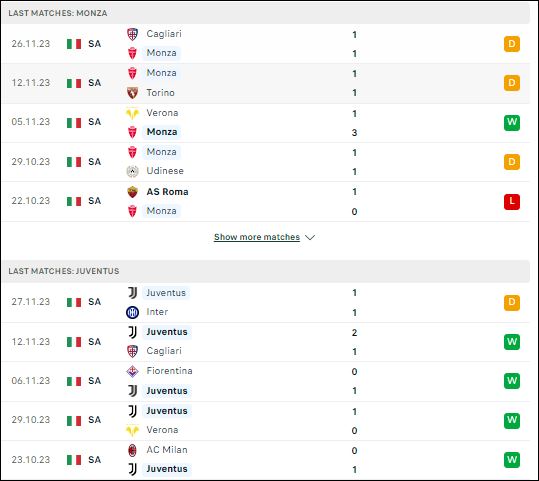Click the Udinese club crest icon
The width and height of the screenshot is (539, 481).
[x=132, y=171]
